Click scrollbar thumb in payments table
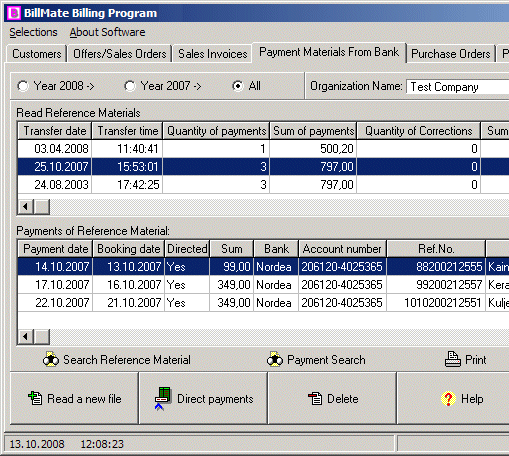Screen dimensions: 509x456 (x=42, y=337)
